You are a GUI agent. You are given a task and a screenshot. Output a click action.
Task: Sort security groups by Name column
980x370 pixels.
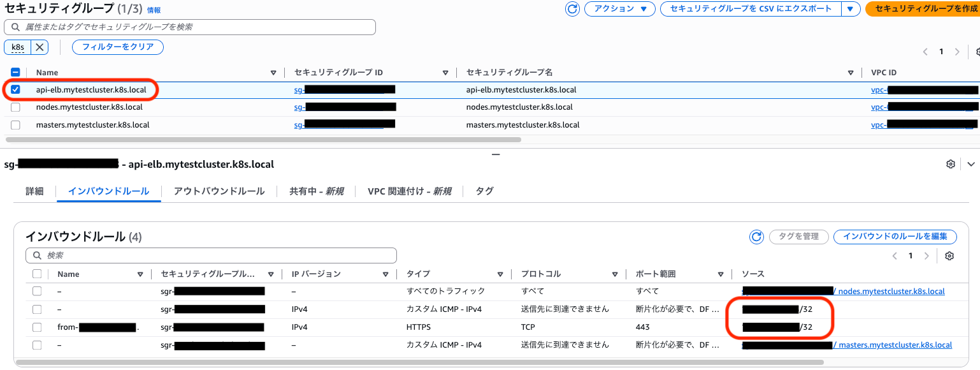point(273,73)
